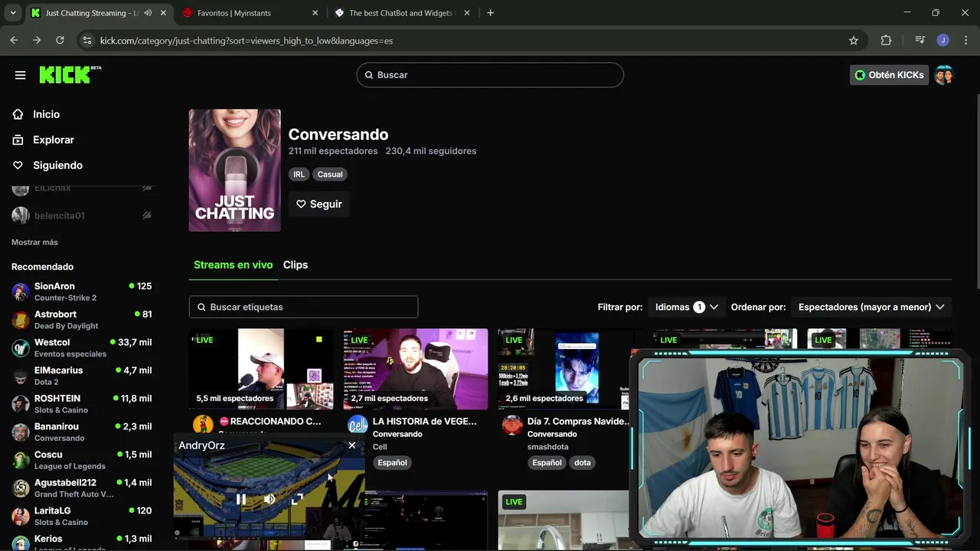Click the Just Chatting category cover image

pyautogui.click(x=235, y=170)
